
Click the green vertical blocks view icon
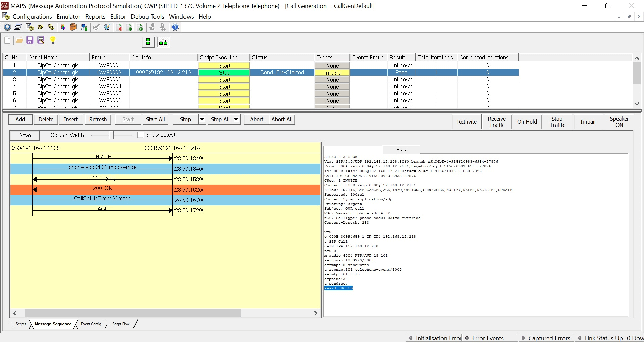148,42
